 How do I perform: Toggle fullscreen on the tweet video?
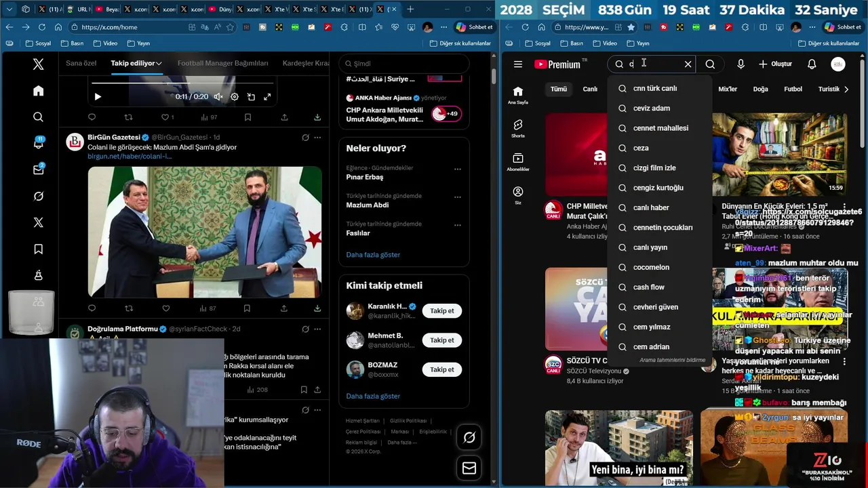[x=267, y=97]
